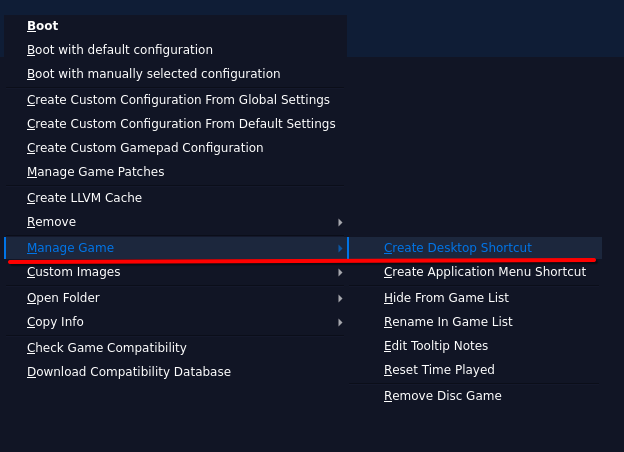Screen dimensions: 624x452
Task: Expand the Copy Info submenu
Action: tap(56, 322)
